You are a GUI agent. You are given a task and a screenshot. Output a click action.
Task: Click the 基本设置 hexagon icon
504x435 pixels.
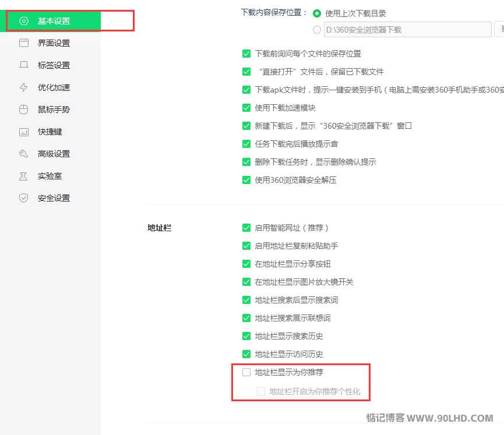(24, 21)
